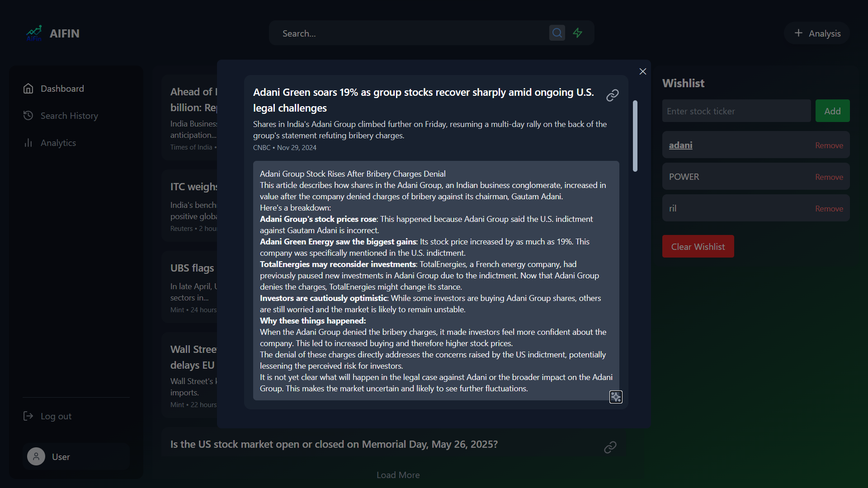868x488 pixels.
Task: Click the lightning bolt quick-search icon
Action: click(x=578, y=33)
